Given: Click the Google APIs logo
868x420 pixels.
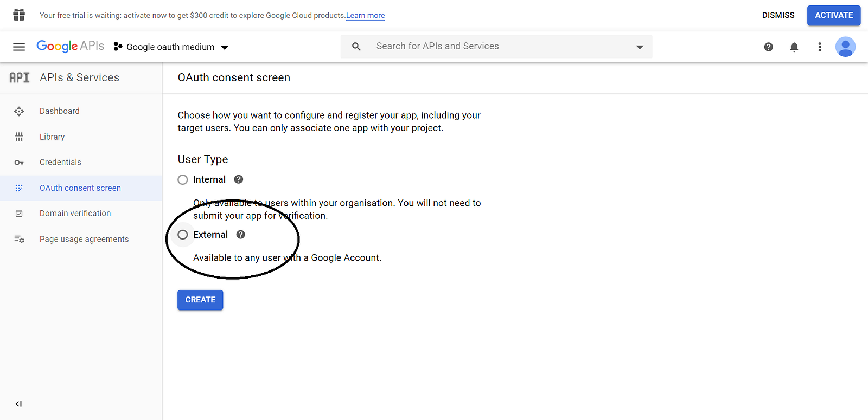Looking at the screenshot, I should (x=71, y=46).
